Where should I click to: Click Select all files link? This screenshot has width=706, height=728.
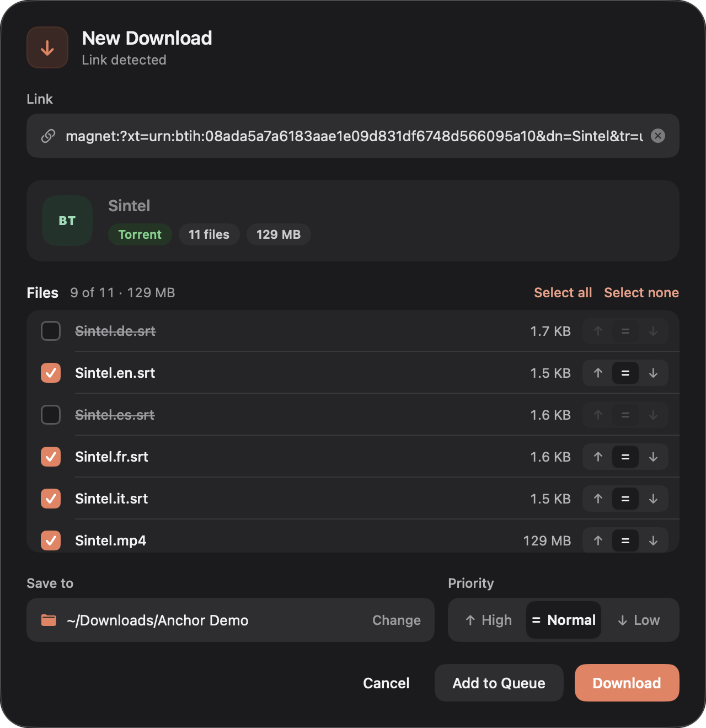click(x=563, y=293)
